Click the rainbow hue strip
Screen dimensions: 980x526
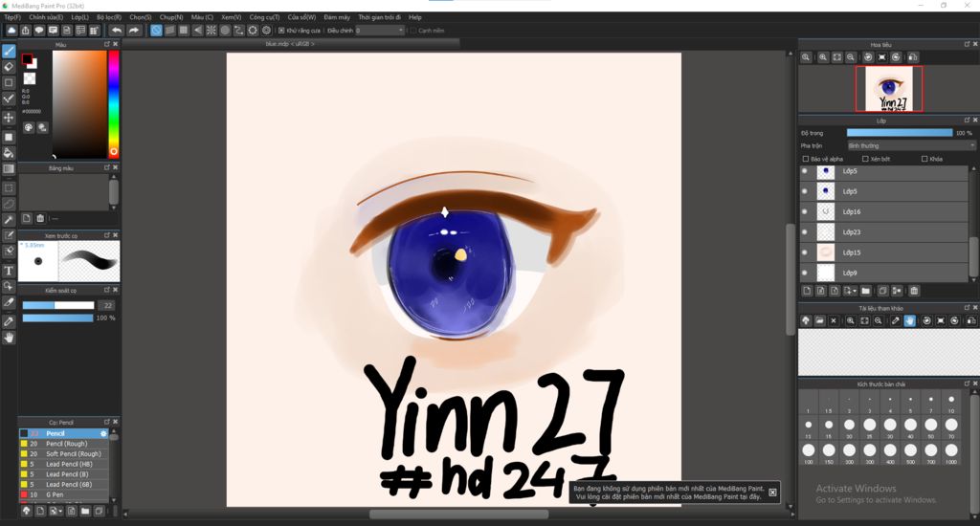114,103
